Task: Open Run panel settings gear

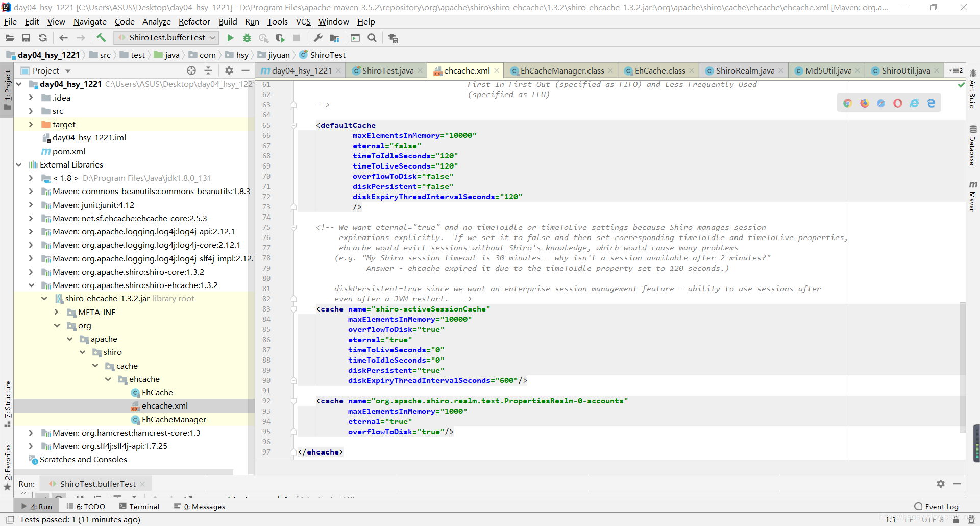Action: [x=941, y=484]
